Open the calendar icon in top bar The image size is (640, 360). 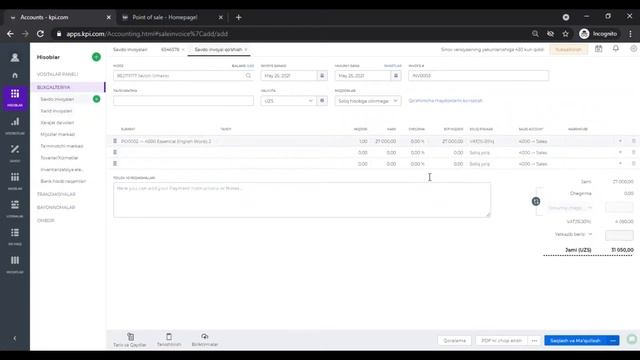coord(598,49)
